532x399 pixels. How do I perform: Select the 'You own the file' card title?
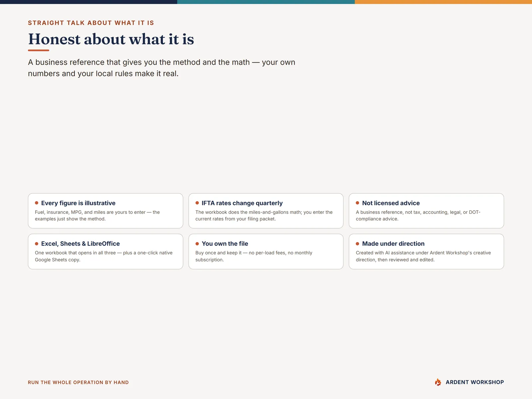point(225,243)
